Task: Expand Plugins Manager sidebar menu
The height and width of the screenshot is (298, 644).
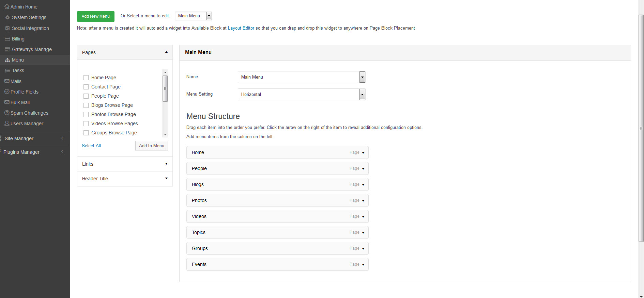Action: [21, 152]
